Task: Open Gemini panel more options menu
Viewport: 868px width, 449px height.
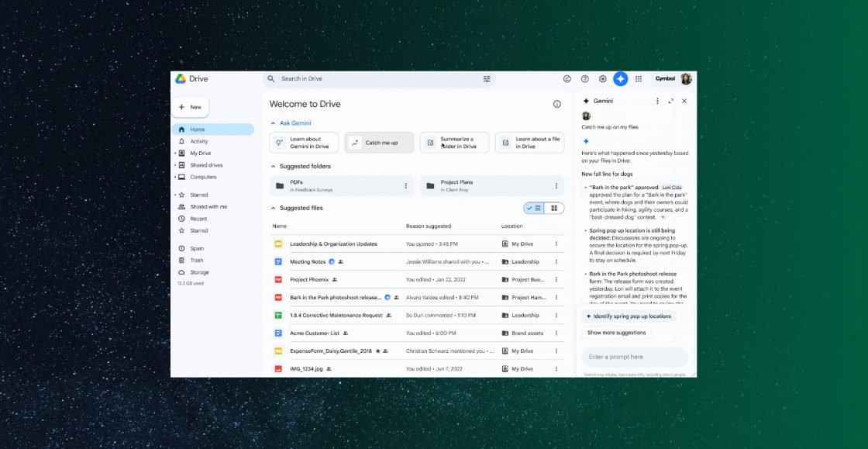Action: [657, 101]
